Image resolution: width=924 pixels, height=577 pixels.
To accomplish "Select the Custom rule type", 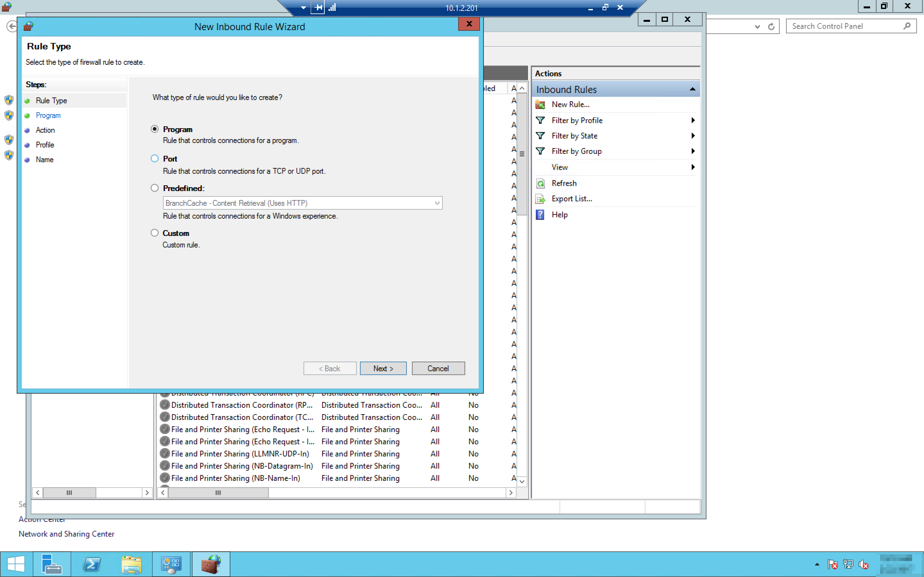I will click(155, 233).
